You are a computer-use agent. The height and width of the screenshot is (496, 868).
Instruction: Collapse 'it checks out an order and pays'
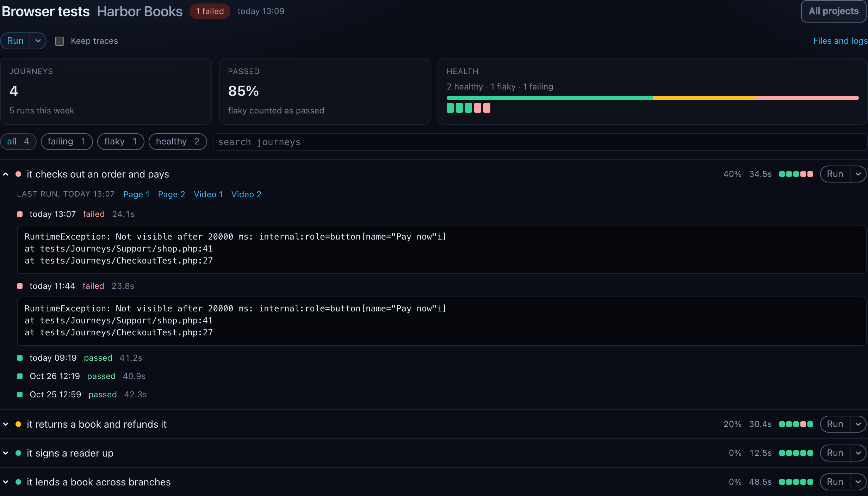(x=6, y=174)
